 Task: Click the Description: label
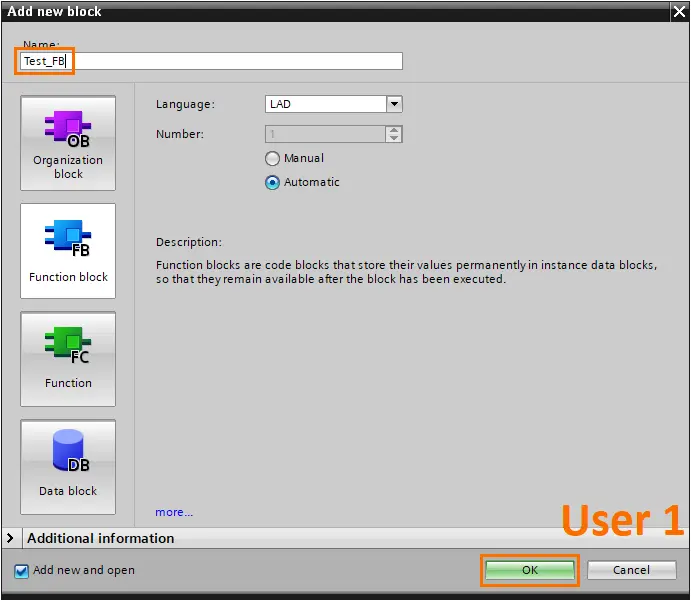189,242
